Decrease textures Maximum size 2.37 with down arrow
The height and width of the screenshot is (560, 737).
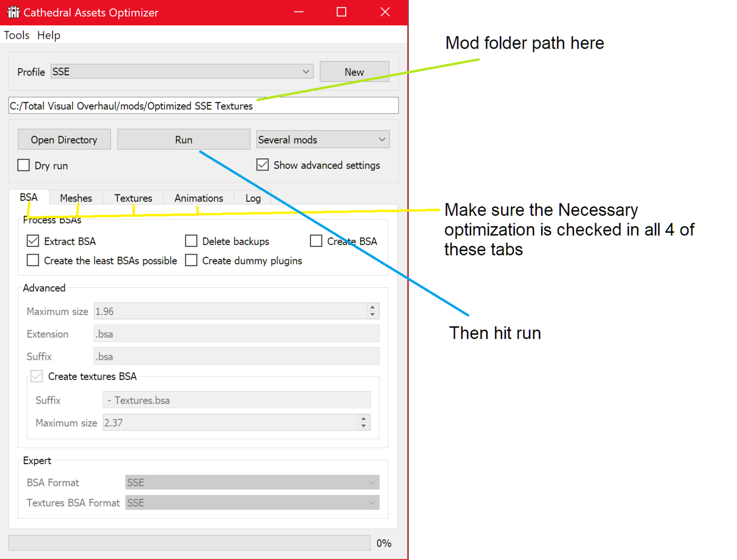click(364, 426)
